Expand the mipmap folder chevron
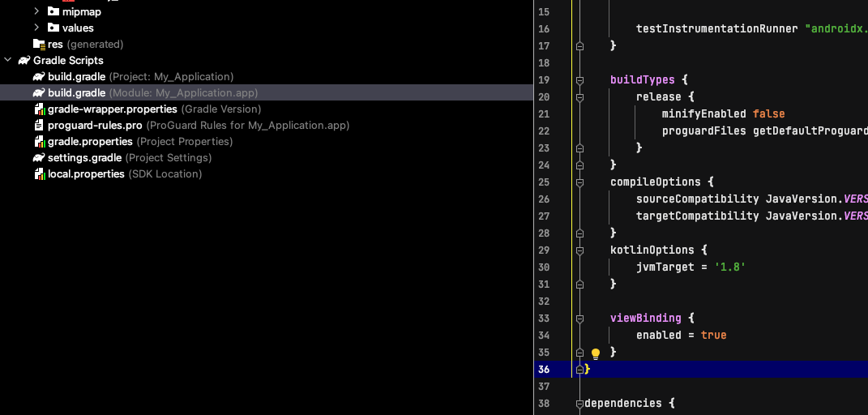 [36, 11]
